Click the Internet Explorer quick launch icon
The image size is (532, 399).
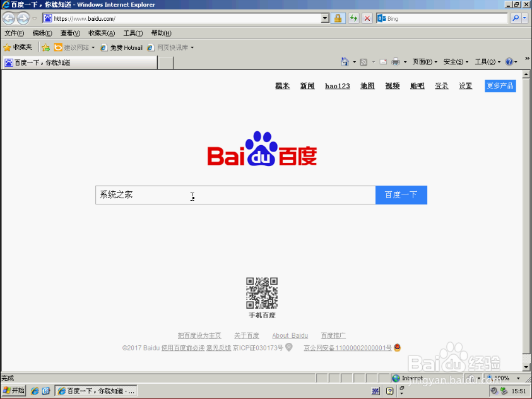(x=34, y=391)
